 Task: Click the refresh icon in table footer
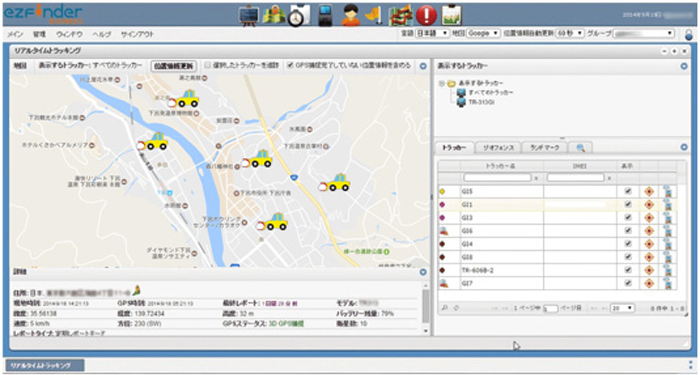pyautogui.click(x=456, y=308)
